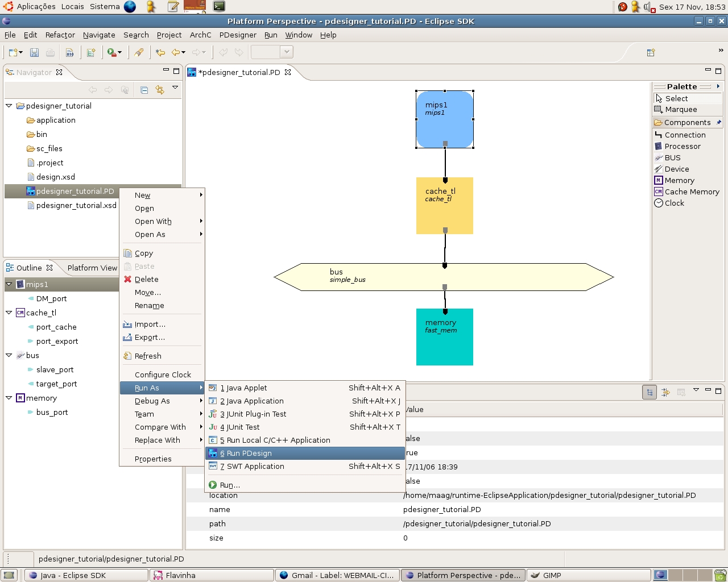Toggle Link with Editor in the Navigator
The width and height of the screenshot is (728, 582).
160,90
